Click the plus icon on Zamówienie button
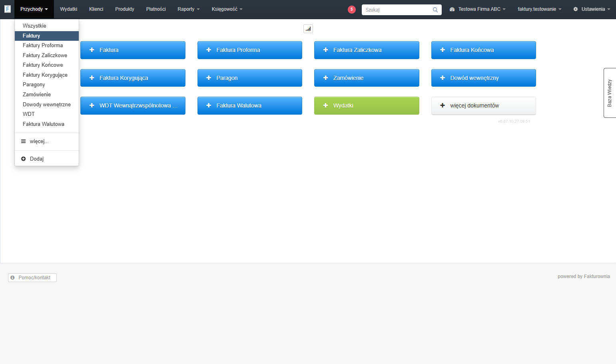616x364 pixels. click(x=325, y=78)
